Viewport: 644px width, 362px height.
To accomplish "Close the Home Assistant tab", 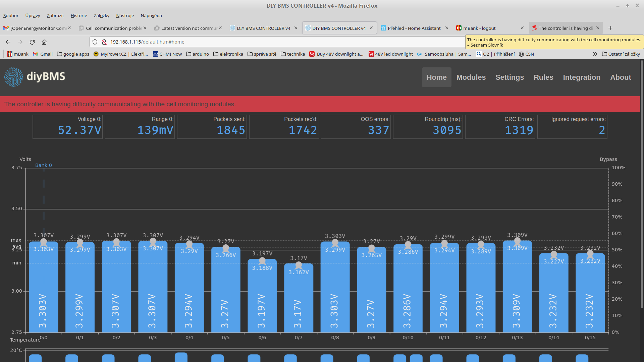I will coord(447,28).
